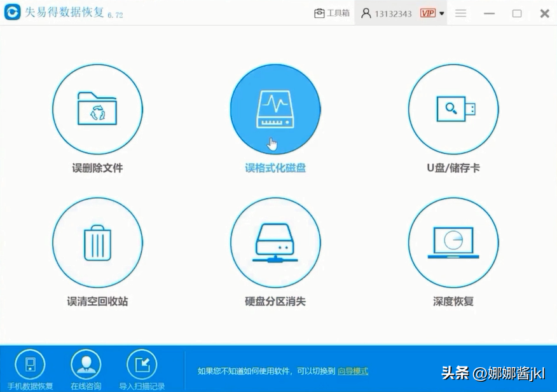
Task: Click the VIP badge
Action: pyautogui.click(x=428, y=13)
